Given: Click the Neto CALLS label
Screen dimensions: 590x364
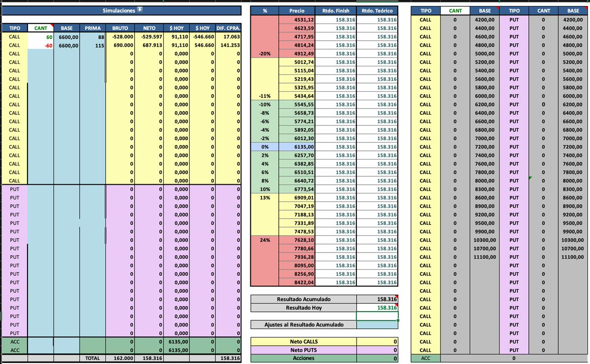Looking at the screenshot, I should 304,341.
